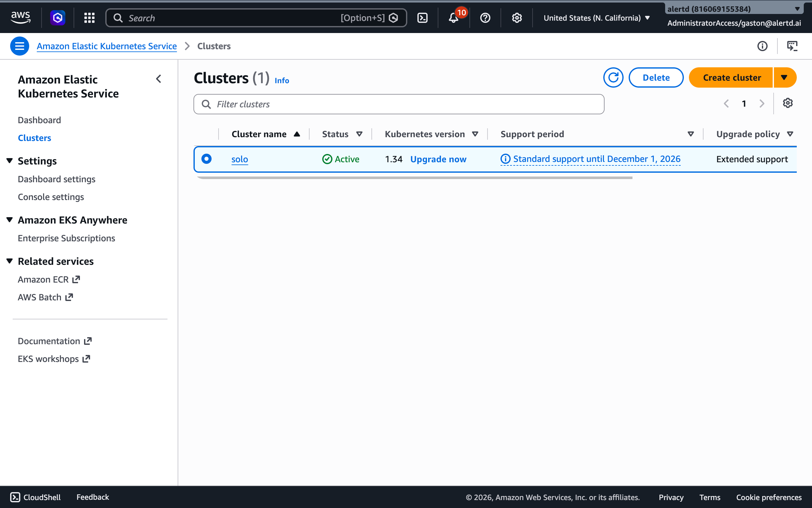This screenshot has height=508, width=812.
Task: Go to next page of clusters
Action: (x=762, y=104)
